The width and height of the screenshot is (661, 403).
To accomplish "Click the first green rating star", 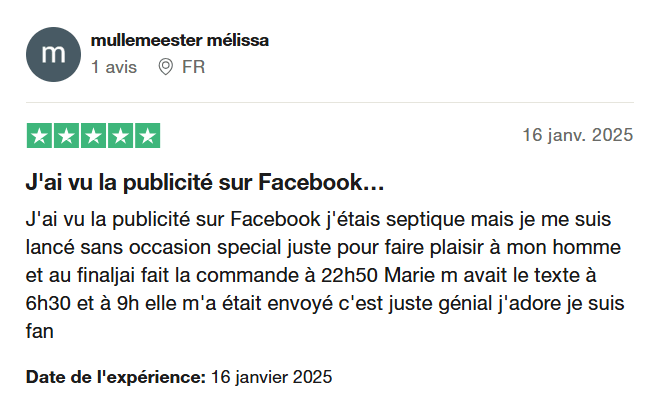I will tap(39, 136).
